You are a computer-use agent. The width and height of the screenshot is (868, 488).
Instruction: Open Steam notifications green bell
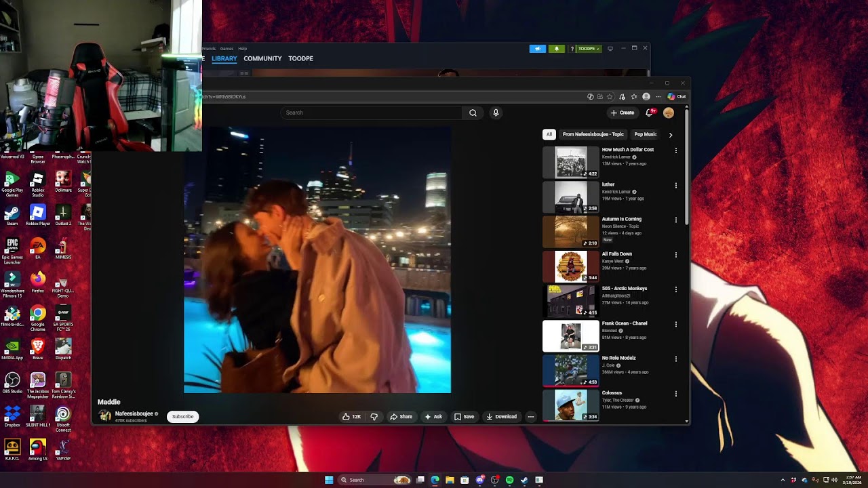(x=557, y=49)
